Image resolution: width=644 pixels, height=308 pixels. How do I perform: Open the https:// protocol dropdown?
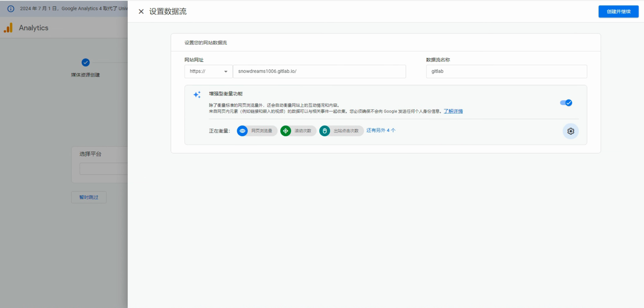click(208, 71)
